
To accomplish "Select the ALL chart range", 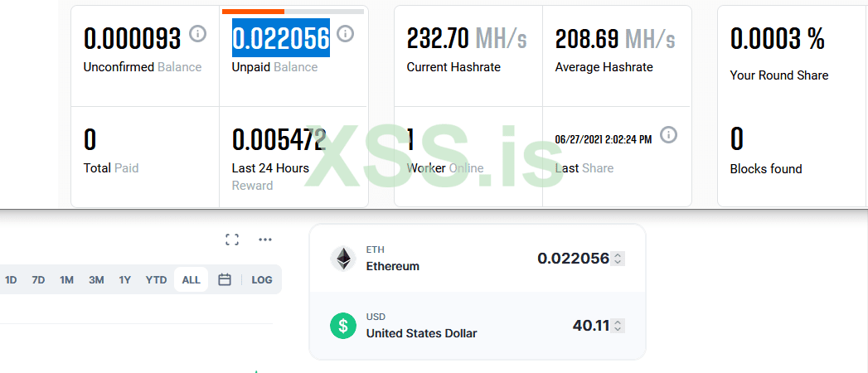I will [191, 280].
